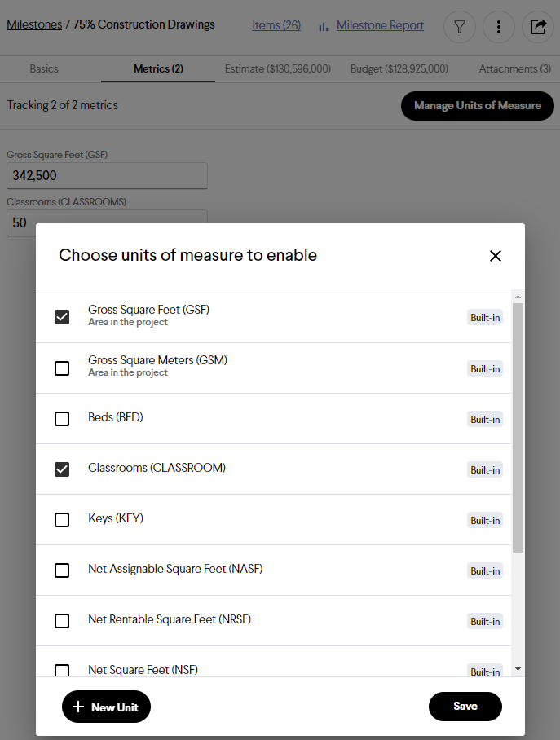Save the selected units of measure
This screenshot has height=740, width=560.
pos(465,706)
